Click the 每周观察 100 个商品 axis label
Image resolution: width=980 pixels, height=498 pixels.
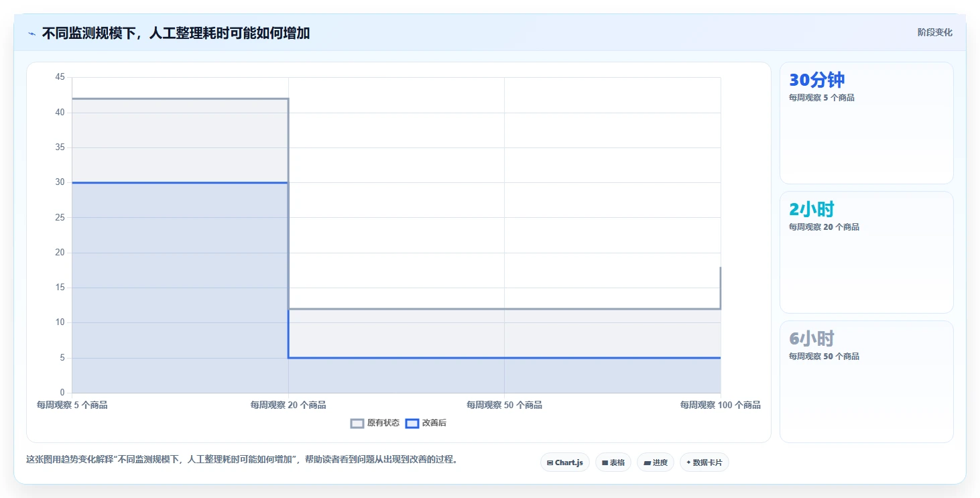coord(720,405)
